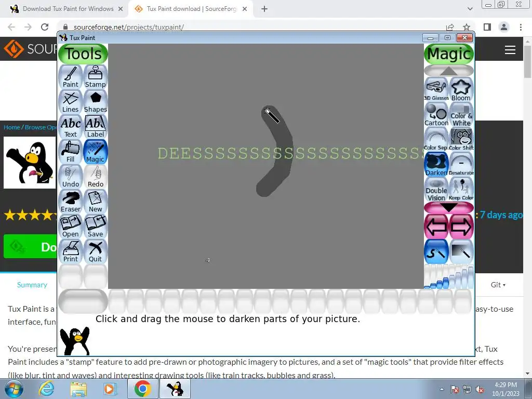Start a New drawing
532x399 pixels.
coord(96,202)
